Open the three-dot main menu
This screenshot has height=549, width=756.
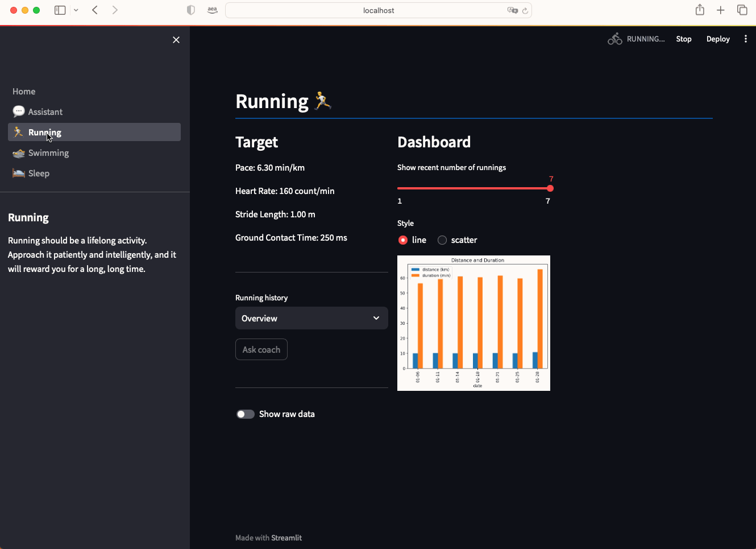point(745,39)
